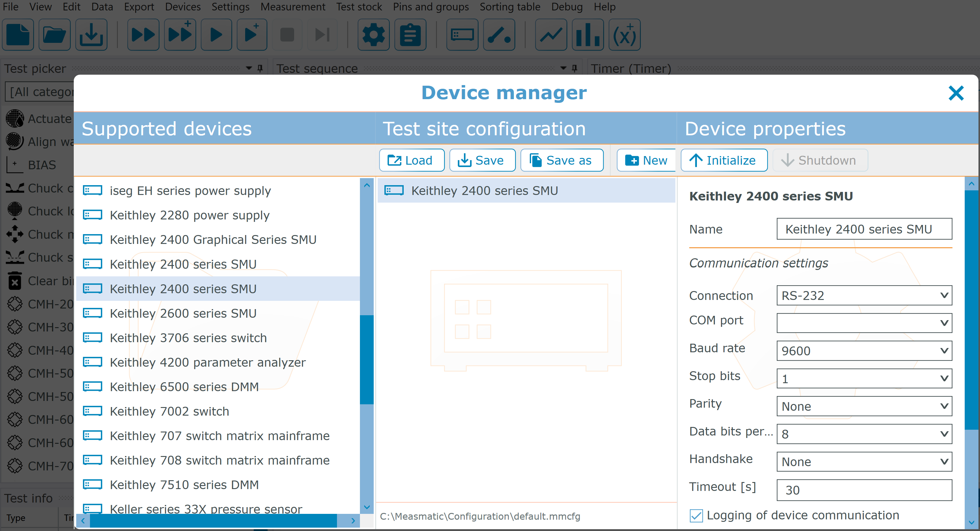Open the Measurement menu
Viewport: 980px width, 531px height.
coord(293,7)
